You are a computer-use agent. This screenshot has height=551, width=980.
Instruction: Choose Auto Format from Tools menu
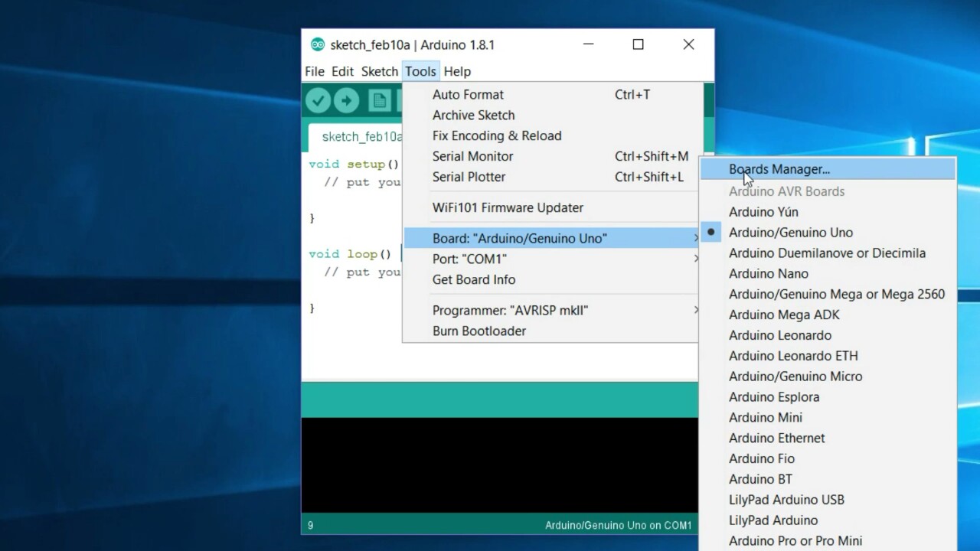pyautogui.click(x=551, y=95)
